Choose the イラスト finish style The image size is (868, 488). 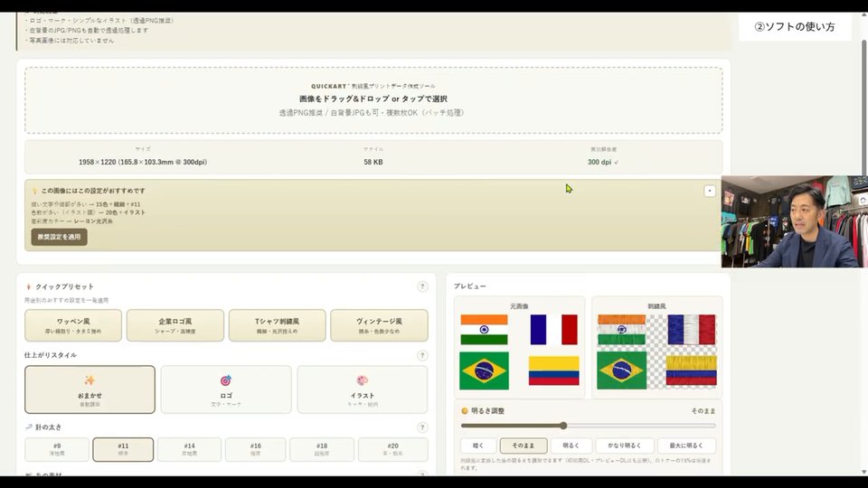pyautogui.click(x=362, y=389)
